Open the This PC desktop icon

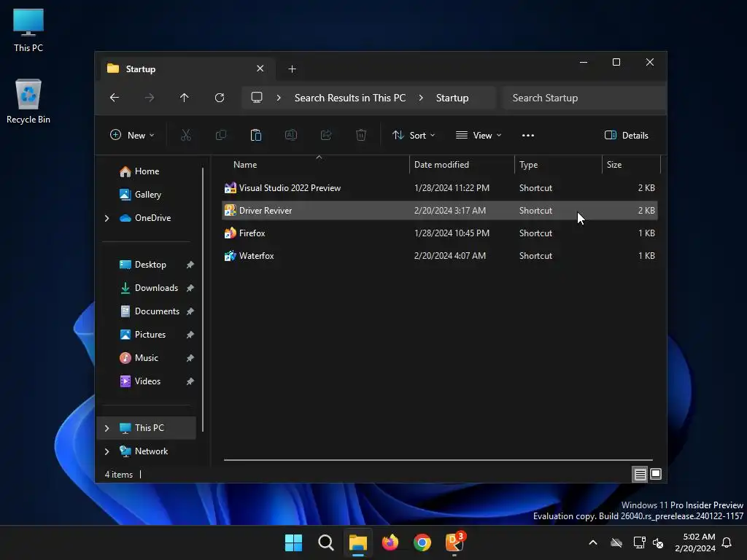click(x=28, y=30)
